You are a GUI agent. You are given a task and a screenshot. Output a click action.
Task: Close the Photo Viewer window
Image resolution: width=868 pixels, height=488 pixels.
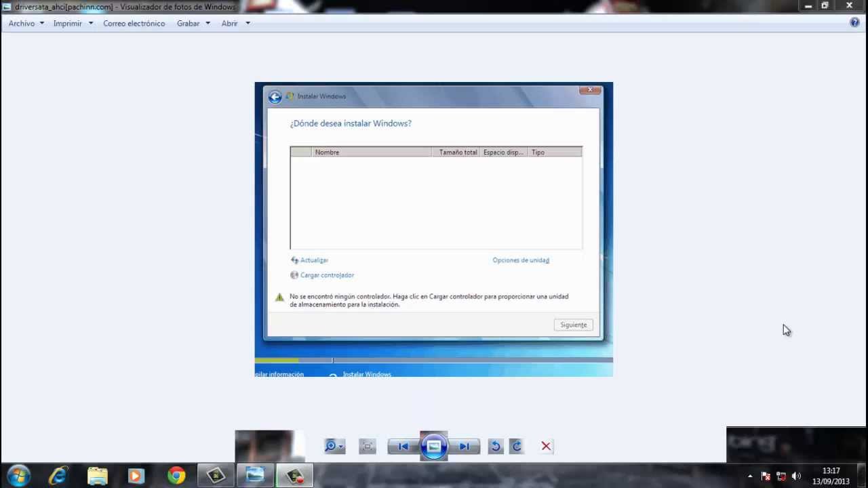(850, 6)
